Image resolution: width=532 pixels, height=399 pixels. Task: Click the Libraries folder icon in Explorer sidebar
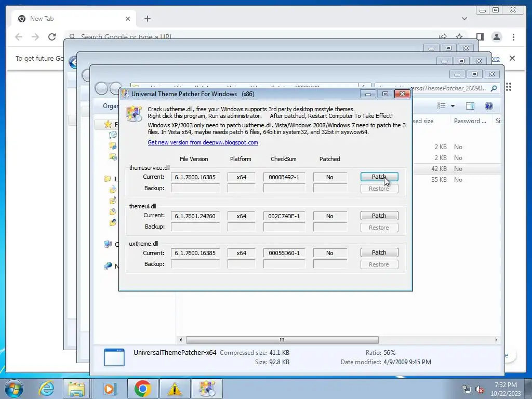108,179
